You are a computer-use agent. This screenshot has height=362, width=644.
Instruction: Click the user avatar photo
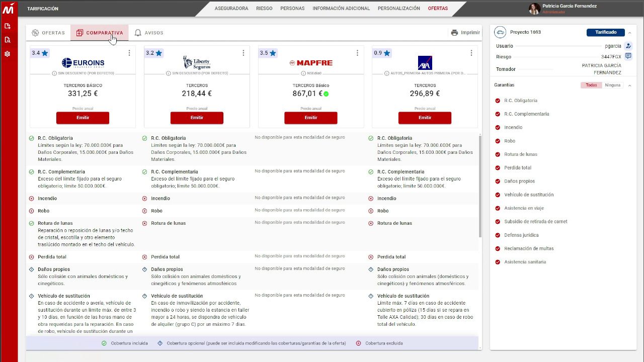pyautogui.click(x=534, y=9)
